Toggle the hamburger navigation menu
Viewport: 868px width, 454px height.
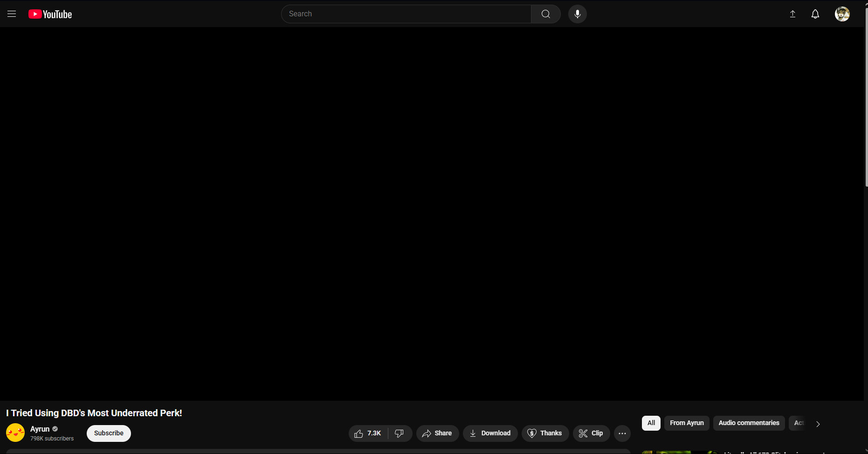(12, 14)
